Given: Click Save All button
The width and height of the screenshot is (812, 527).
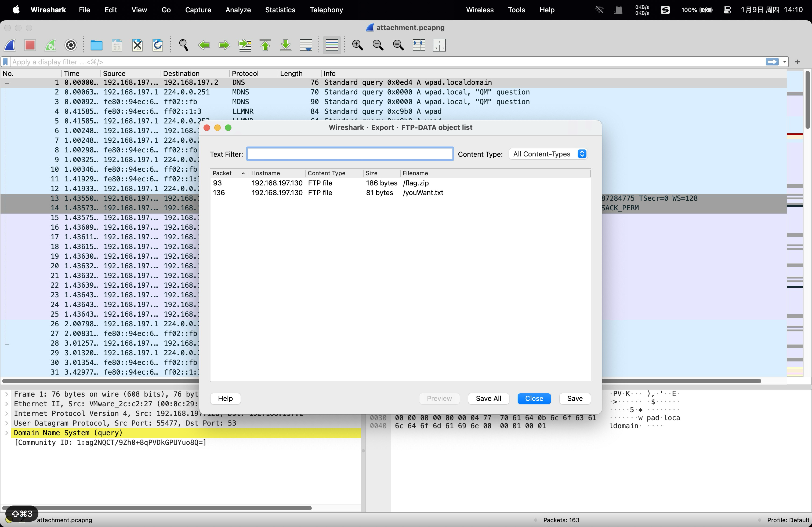Looking at the screenshot, I should pyautogui.click(x=488, y=398).
